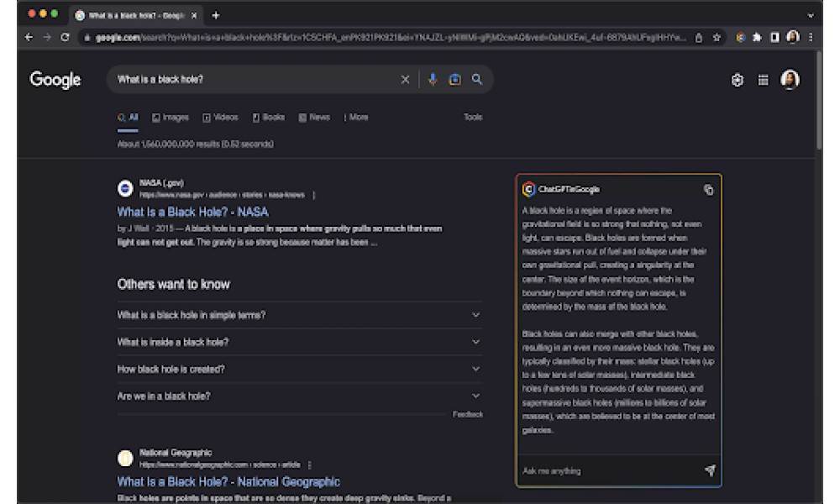This screenshot has width=840, height=504.
Task: Expand 'What is inside a black hole?'
Action: coord(300,342)
